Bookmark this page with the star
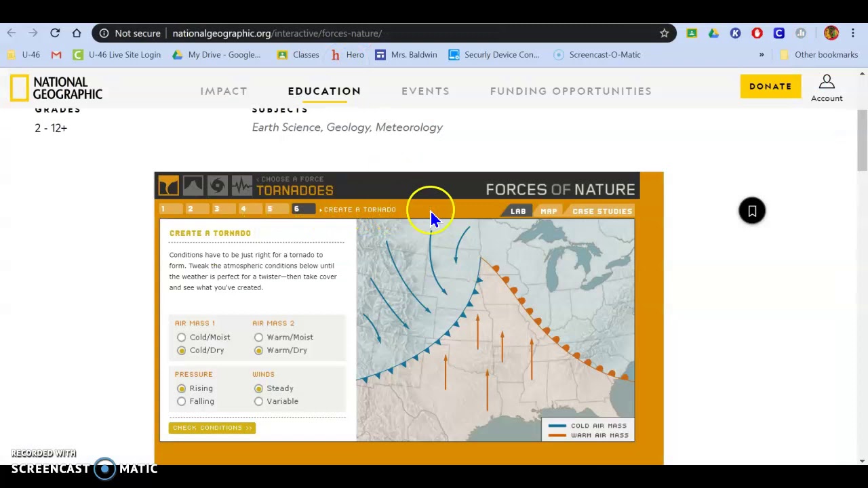 pos(665,33)
